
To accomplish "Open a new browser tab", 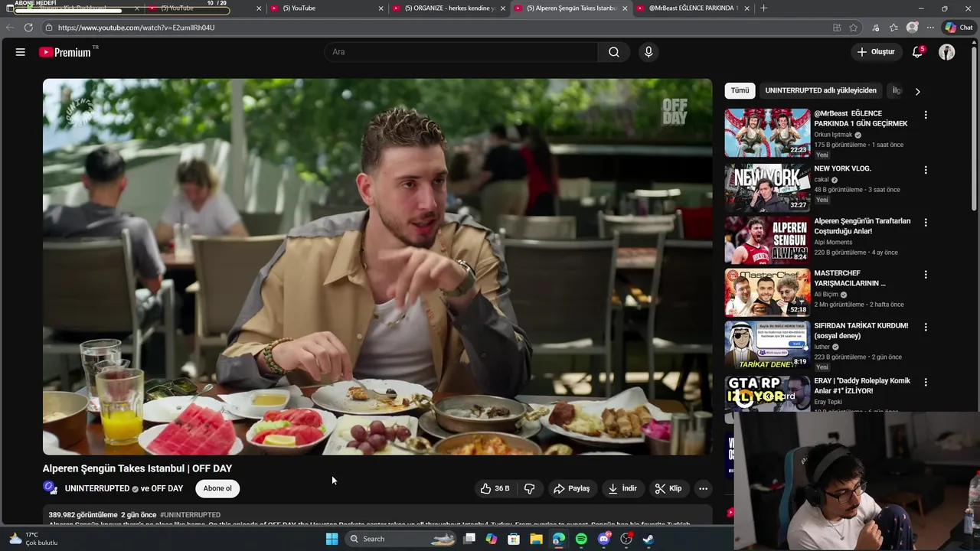I will [x=763, y=8].
